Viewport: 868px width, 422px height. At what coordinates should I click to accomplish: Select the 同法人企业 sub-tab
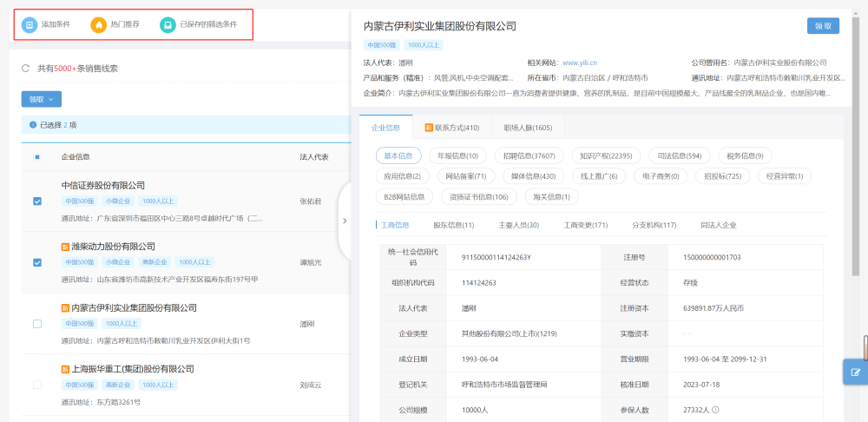click(x=719, y=226)
